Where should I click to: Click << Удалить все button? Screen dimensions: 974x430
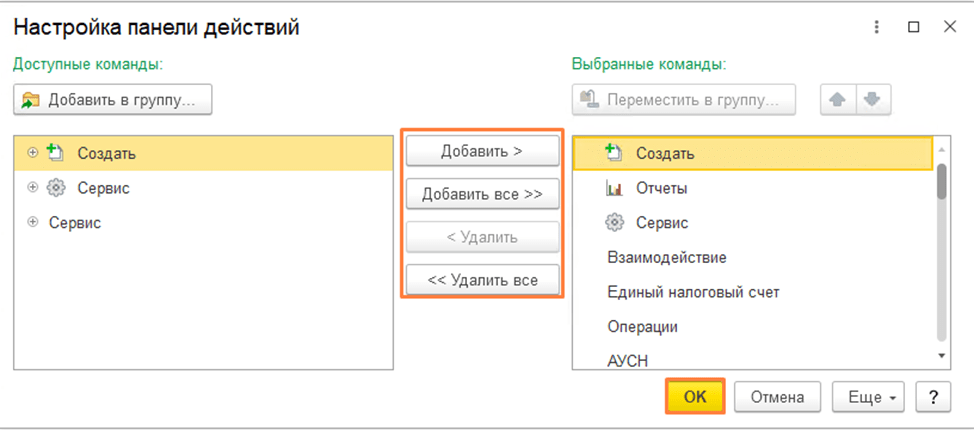[x=482, y=280]
